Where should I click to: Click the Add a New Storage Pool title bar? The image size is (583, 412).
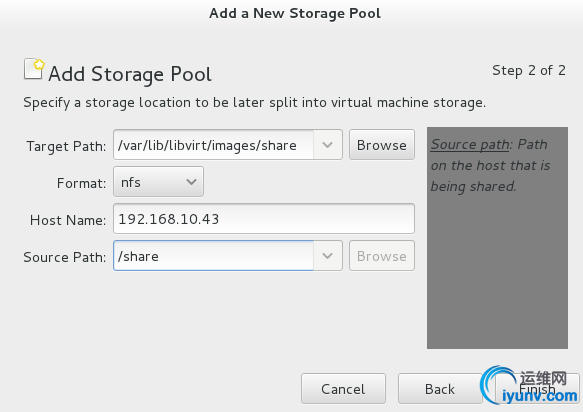[x=295, y=13]
